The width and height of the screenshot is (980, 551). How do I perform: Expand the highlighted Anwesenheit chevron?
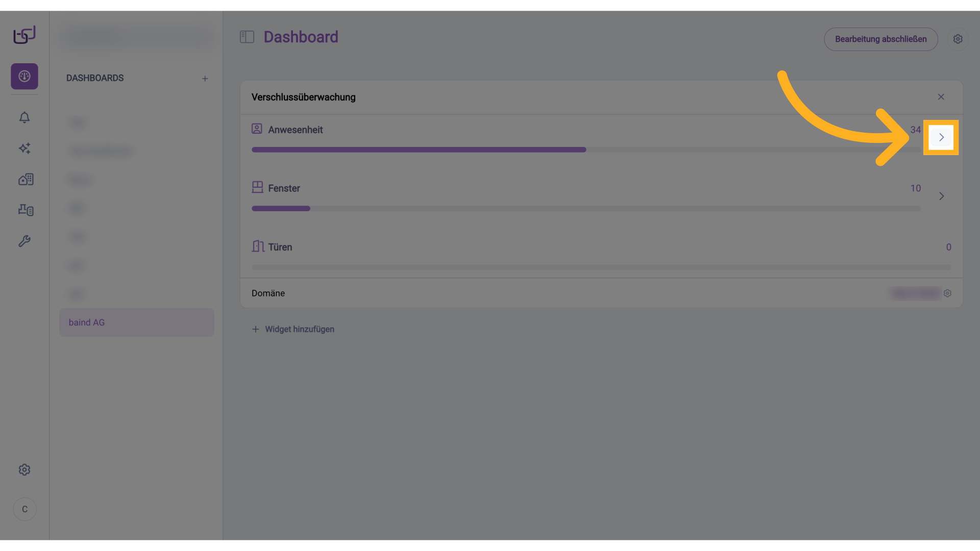(941, 137)
